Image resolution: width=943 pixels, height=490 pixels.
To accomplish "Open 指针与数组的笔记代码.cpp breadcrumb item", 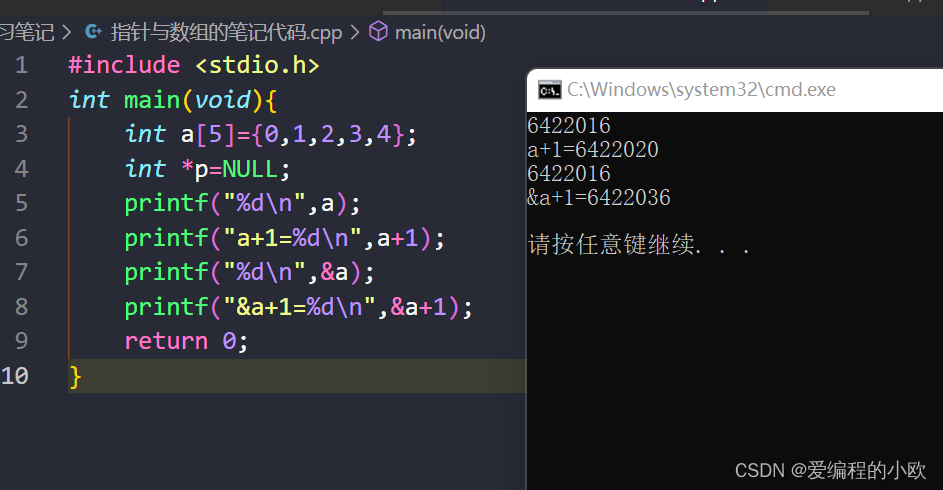I will [x=226, y=32].
